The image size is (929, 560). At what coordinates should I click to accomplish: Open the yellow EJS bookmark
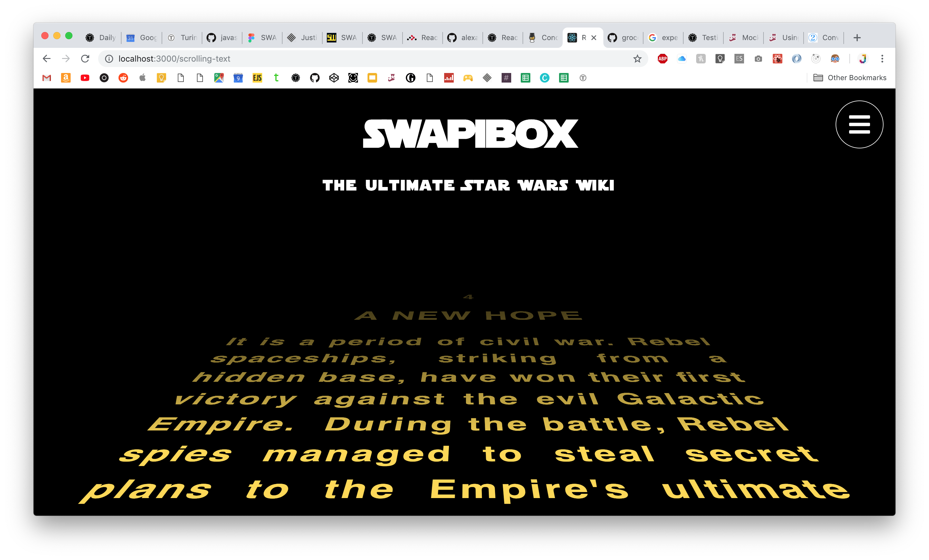point(257,78)
